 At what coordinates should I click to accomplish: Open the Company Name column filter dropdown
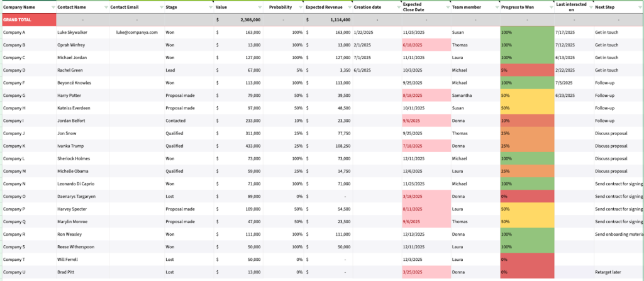(53, 8)
